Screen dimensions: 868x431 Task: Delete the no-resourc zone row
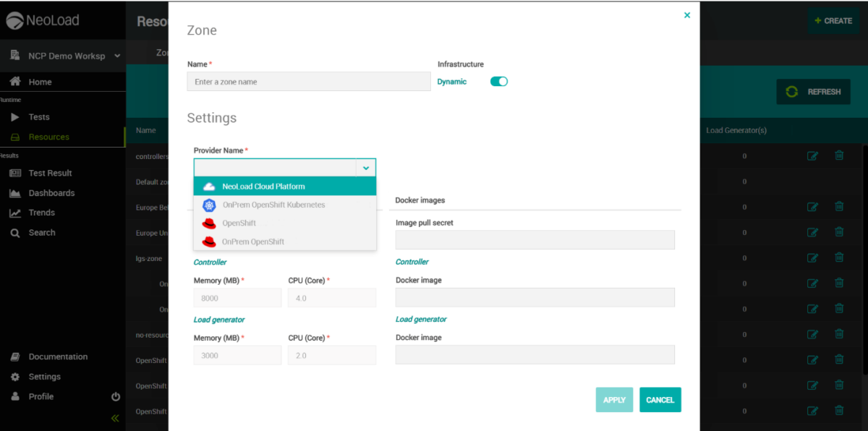pos(839,334)
